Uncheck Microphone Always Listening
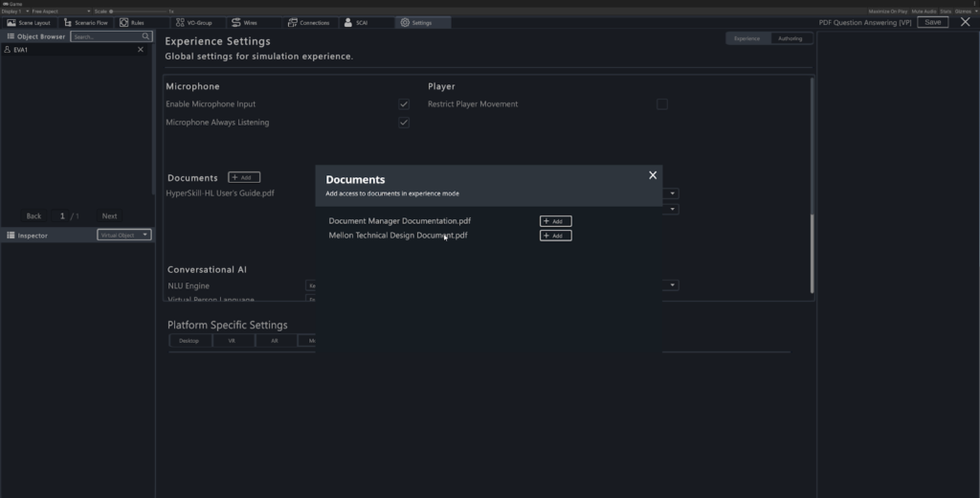 (404, 123)
